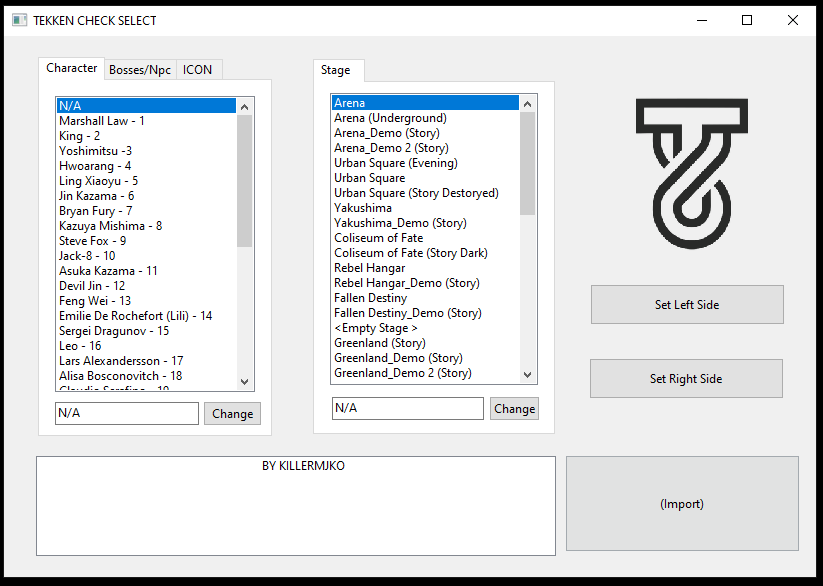Screen dimensions: 823x586
Task: Minimize the TEKKEN CHECK SELECT window
Action: (x=702, y=20)
